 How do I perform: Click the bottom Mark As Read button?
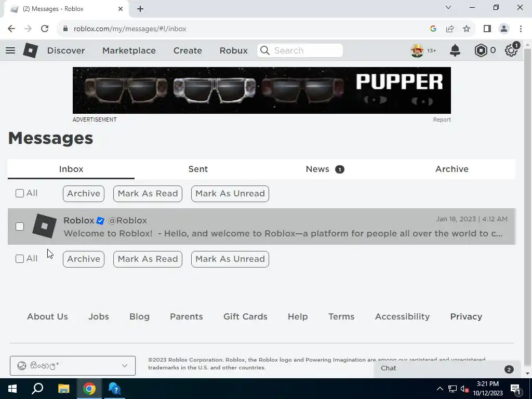(148, 259)
